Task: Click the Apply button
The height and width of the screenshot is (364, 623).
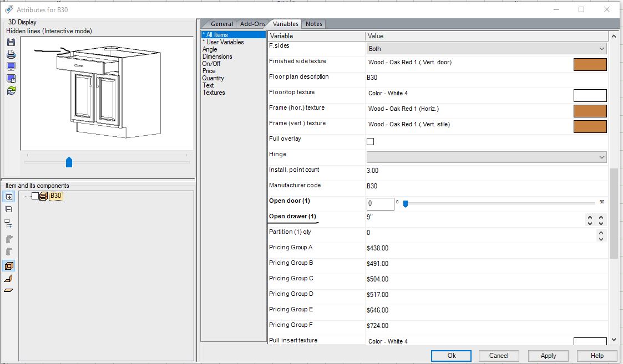Action: coord(548,356)
